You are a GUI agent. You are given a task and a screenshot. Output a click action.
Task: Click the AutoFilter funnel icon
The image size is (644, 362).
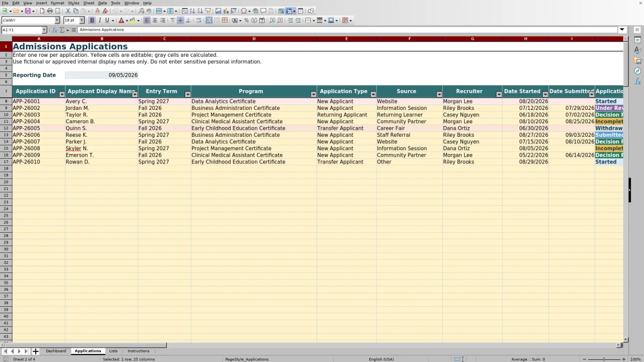[208, 11]
